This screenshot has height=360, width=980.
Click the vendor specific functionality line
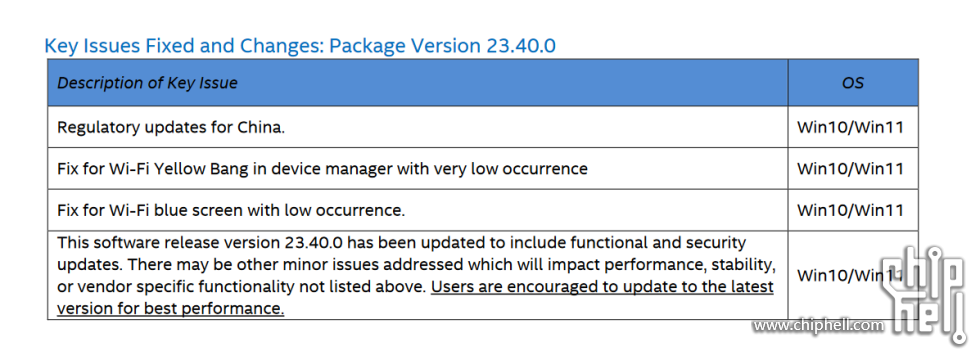[x=242, y=287]
